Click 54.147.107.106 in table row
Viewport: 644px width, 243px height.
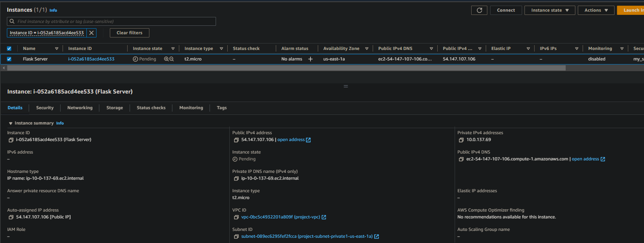coord(459,59)
